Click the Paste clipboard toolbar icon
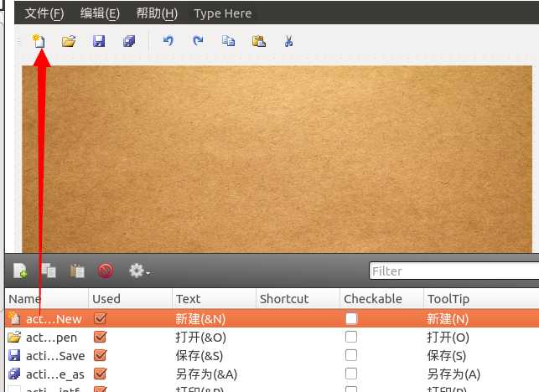Screen dimensions: 539x392 point(259,41)
